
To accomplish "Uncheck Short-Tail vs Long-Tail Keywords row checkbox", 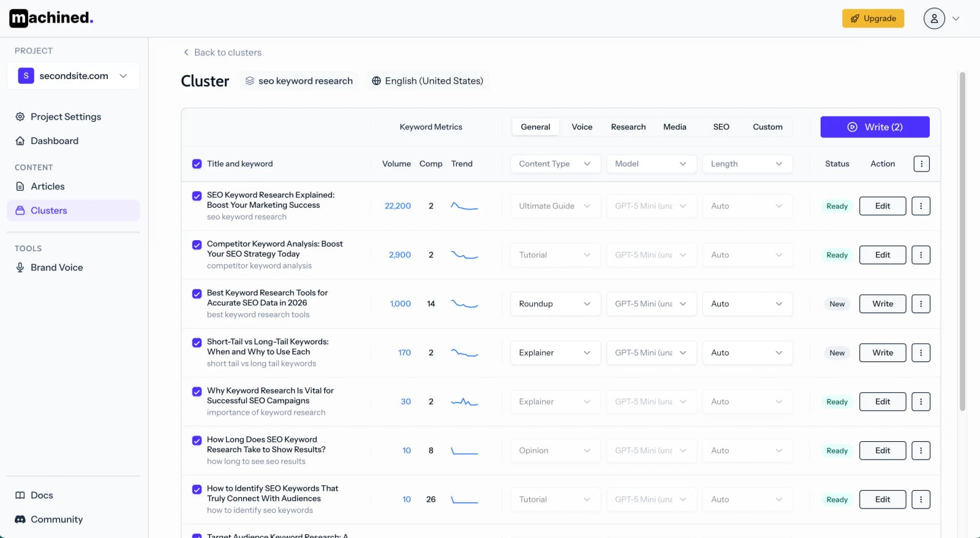I will click(x=197, y=343).
